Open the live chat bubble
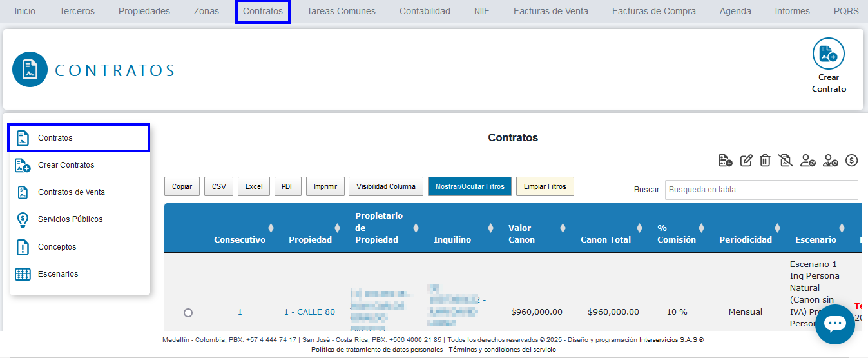The width and height of the screenshot is (868, 358). [834, 324]
